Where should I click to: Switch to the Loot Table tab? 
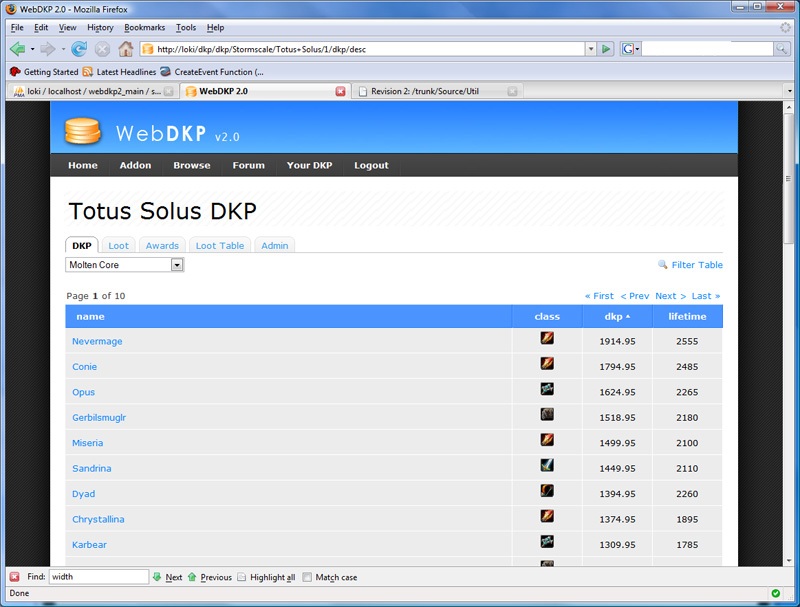click(x=219, y=245)
